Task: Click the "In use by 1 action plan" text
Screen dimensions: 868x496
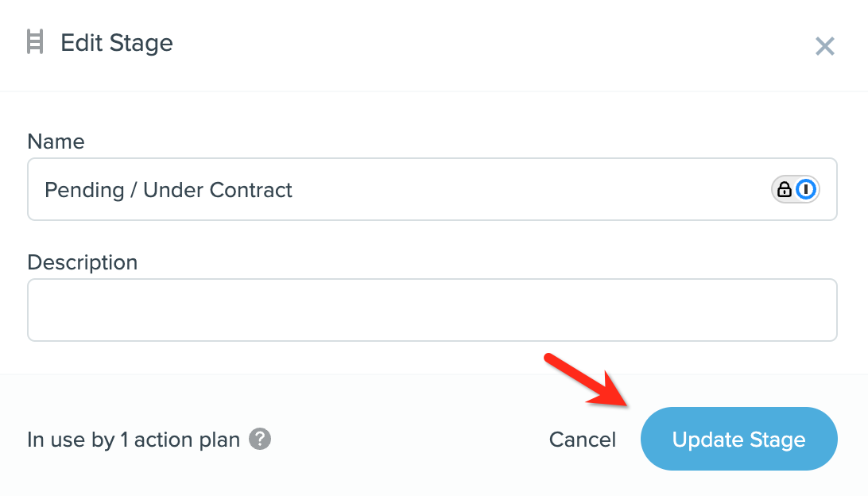Action: [134, 440]
